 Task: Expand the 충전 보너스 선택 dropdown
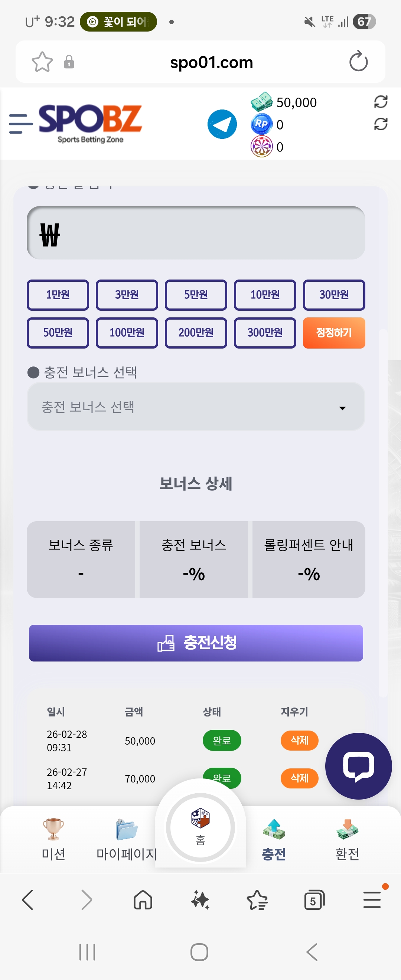click(x=196, y=407)
